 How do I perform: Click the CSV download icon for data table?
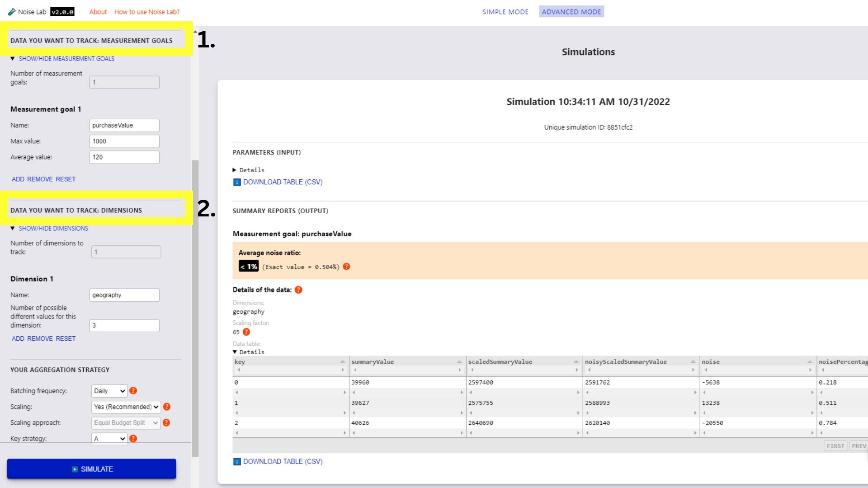click(237, 461)
